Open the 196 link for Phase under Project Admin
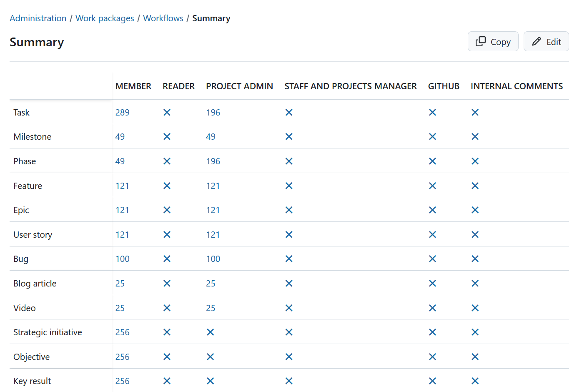 coord(213,161)
